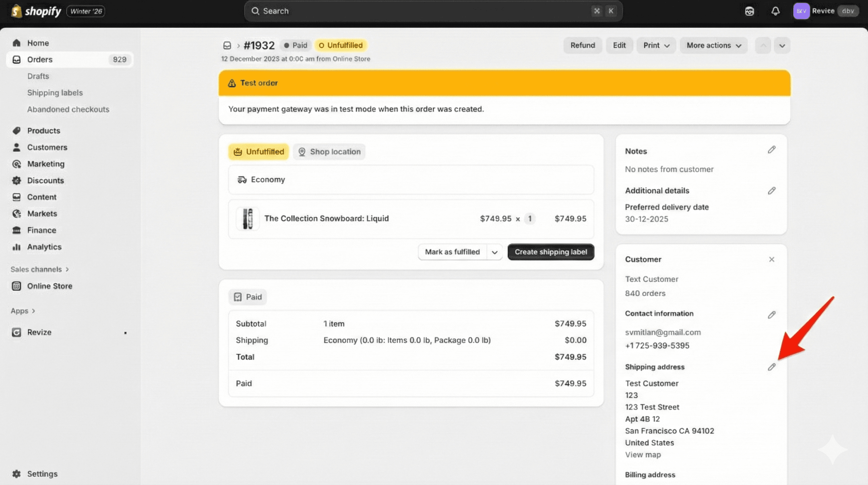Edit order notes using the pencil icon
The width and height of the screenshot is (868, 485).
[x=771, y=150]
